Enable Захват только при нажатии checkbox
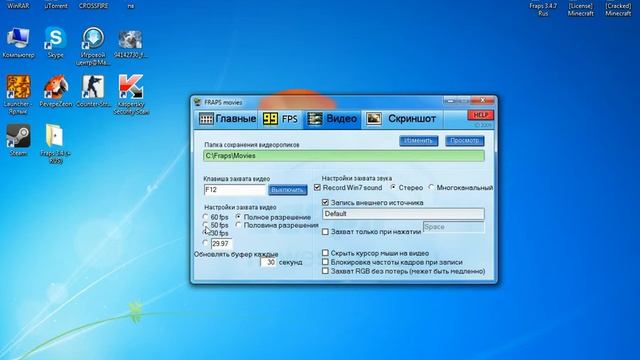Viewport: 640px width, 360px height. [325, 231]
